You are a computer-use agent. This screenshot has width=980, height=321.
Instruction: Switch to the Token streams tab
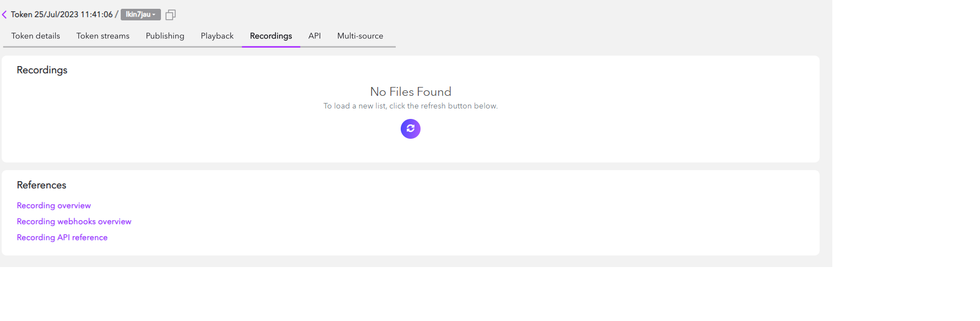click(103, 36)
